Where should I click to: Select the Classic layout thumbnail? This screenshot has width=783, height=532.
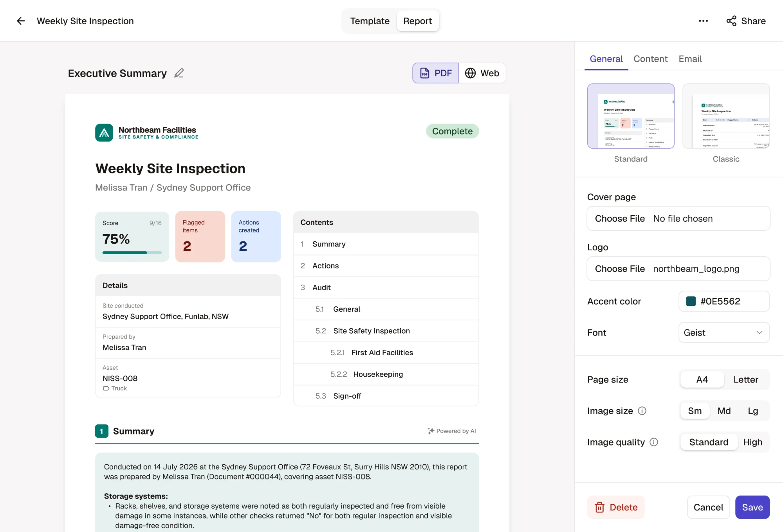[726, 116]
